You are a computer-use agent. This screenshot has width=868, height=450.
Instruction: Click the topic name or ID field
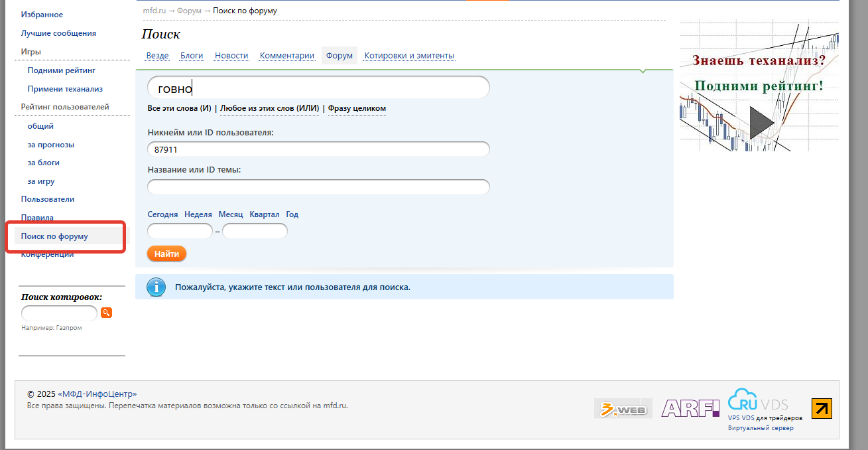[x=318, y=187]
